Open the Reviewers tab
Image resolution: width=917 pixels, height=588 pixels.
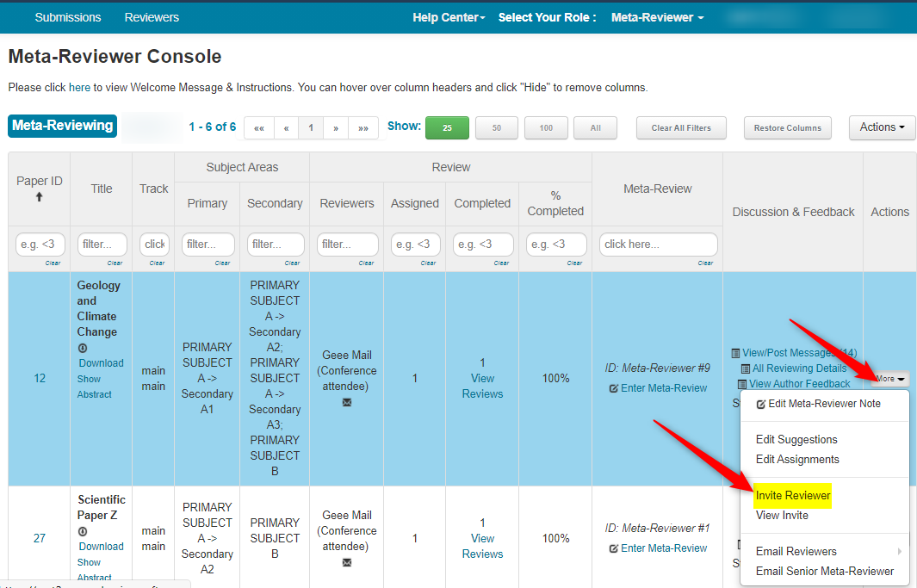coord(152,17)
